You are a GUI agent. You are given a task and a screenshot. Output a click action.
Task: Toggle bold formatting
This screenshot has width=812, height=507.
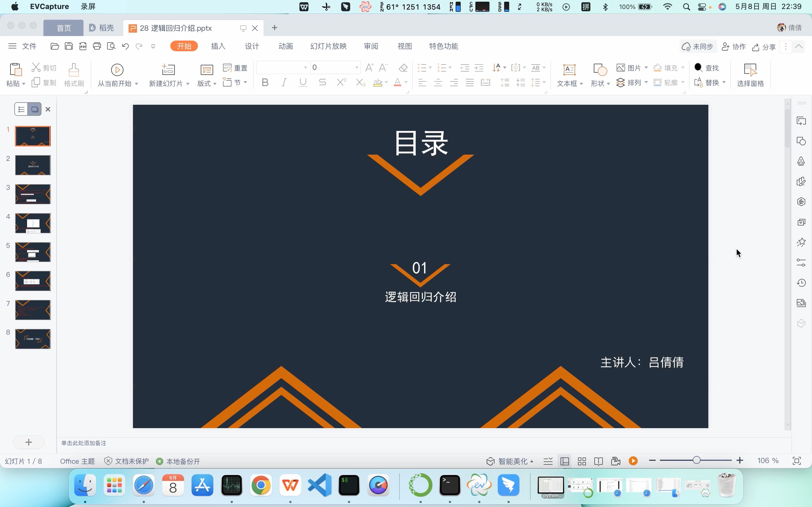tap(265, 82)
